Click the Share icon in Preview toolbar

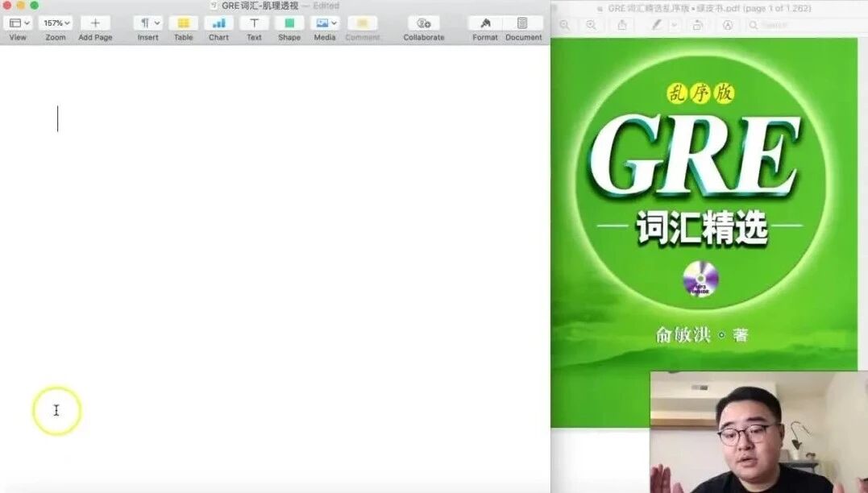coord(623,25)
